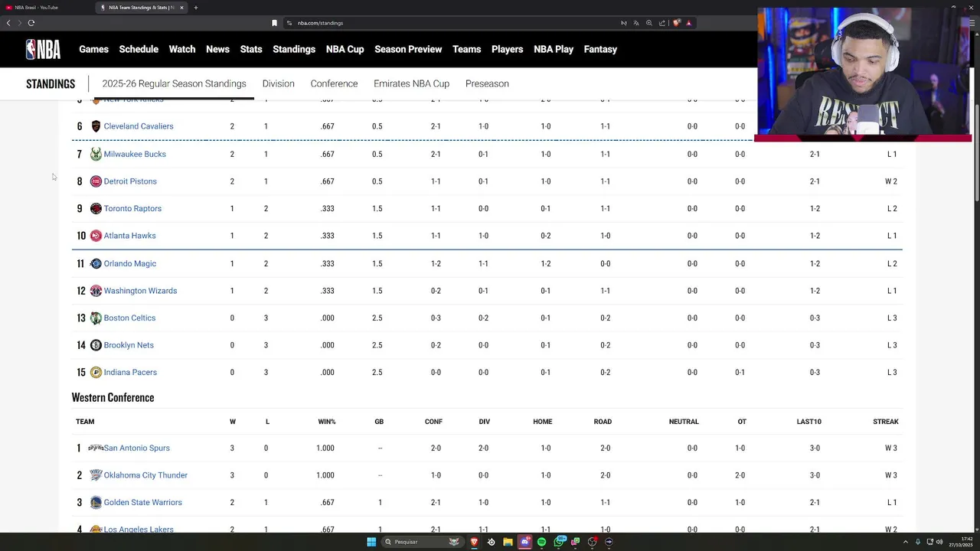Click the San Antonio Spurs logo icon
980x551 pixels.
(96, 448)
